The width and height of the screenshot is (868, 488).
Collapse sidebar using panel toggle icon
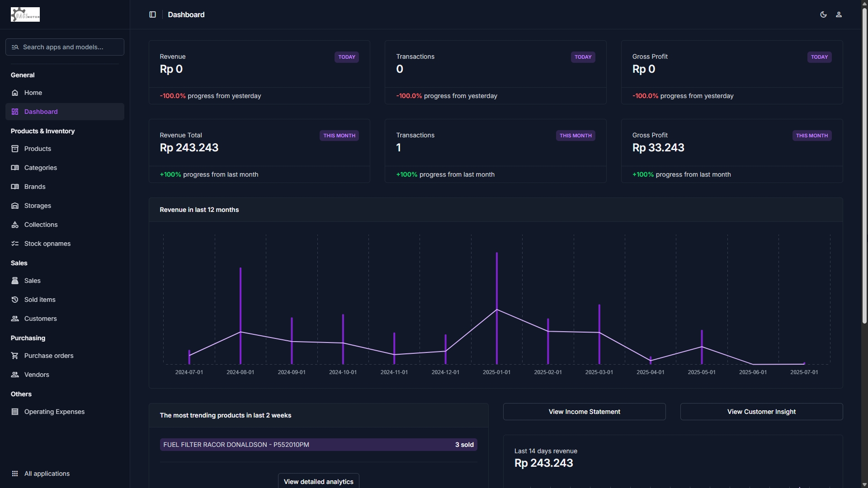click(152, 14)
